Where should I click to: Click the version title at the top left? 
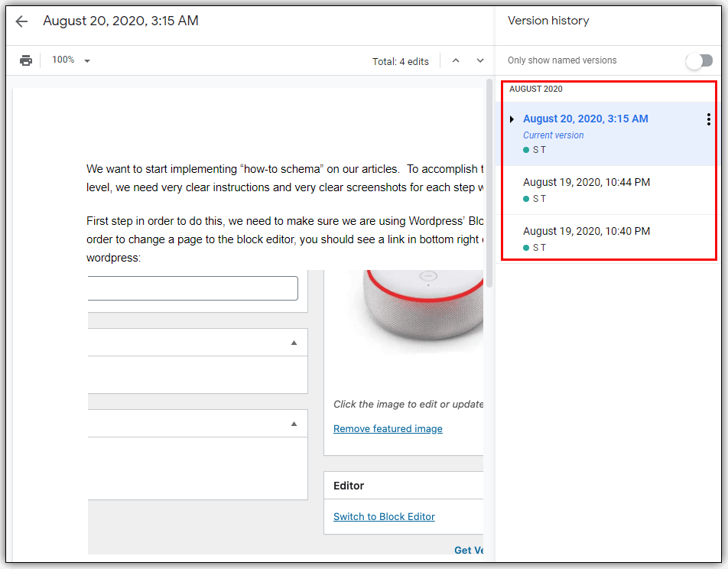pos(121,21)
